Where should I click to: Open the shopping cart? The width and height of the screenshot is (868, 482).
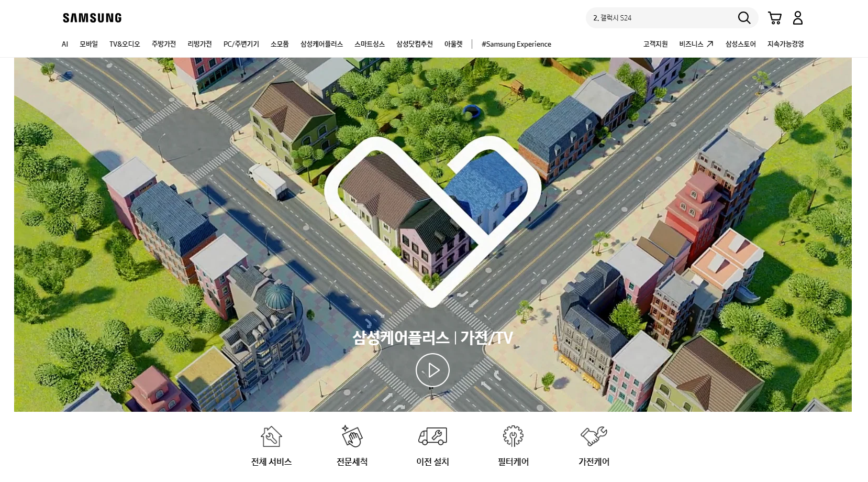[775, 18]
